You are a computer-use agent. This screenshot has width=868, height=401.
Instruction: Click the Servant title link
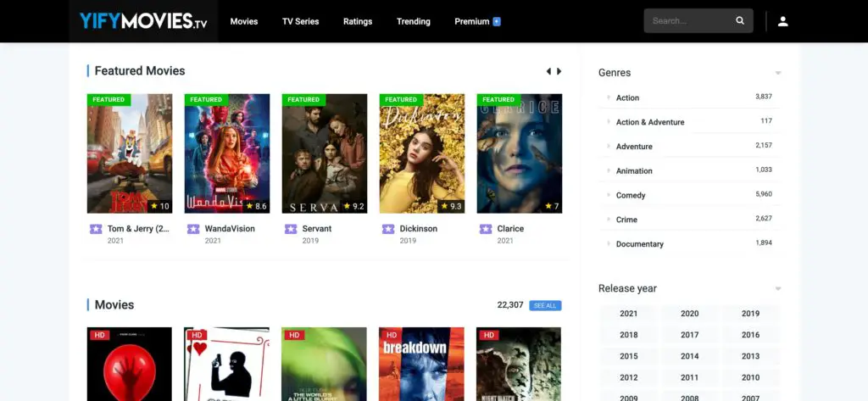[x=317, y=229]
